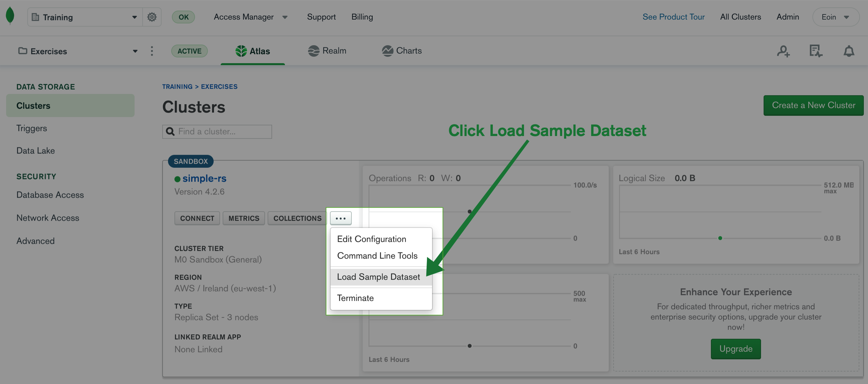Expand the Exercises project dropdown
Screen dimensions: 868x384
(135, 50)
